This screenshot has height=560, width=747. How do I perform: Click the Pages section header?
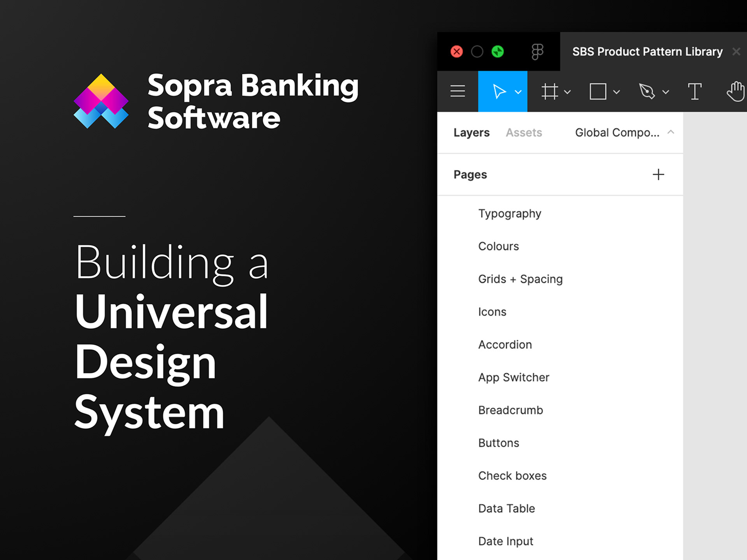pos(470,175)
